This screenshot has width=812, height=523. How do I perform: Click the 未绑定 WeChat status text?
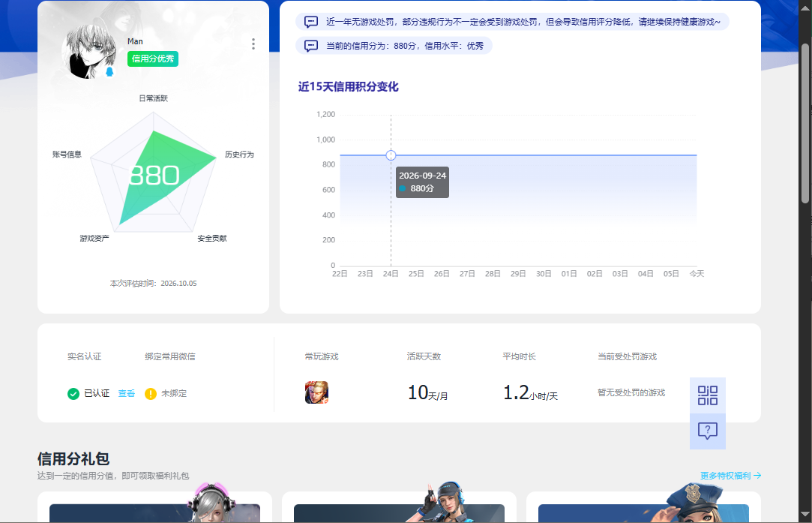174,393
